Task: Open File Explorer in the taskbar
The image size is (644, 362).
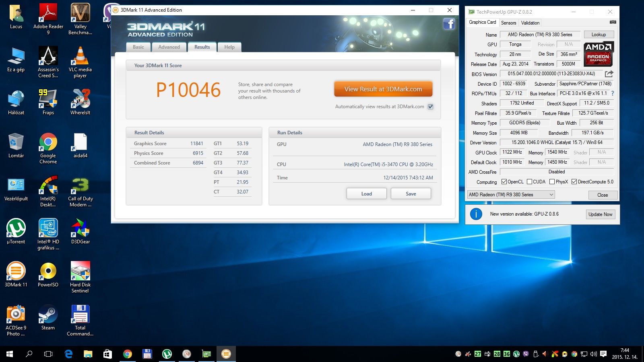Action: pyautogui.click(x=88, y=354)
